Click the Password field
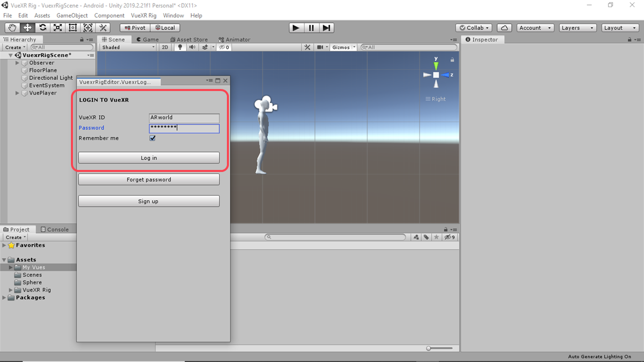 point(184,128)
